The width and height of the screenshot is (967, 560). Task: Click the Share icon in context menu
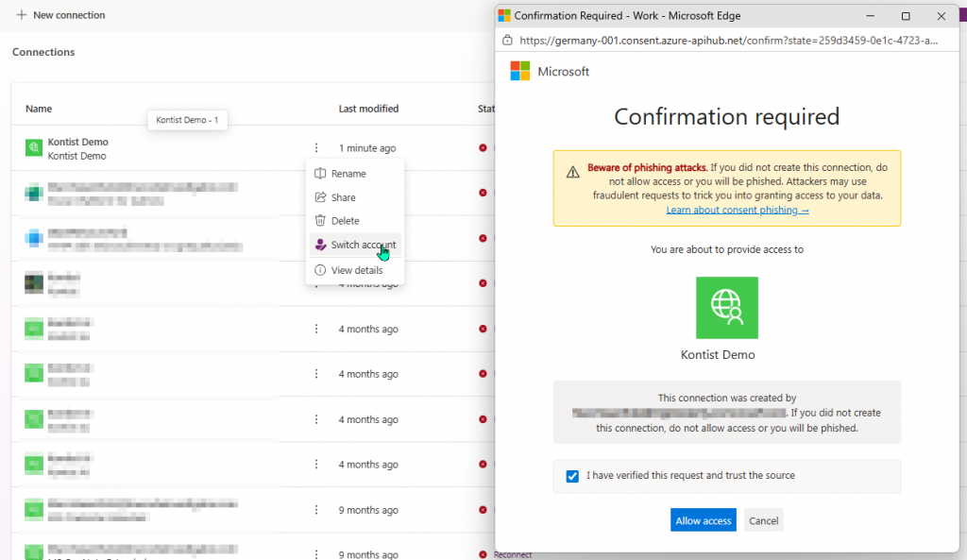point(320,197)
